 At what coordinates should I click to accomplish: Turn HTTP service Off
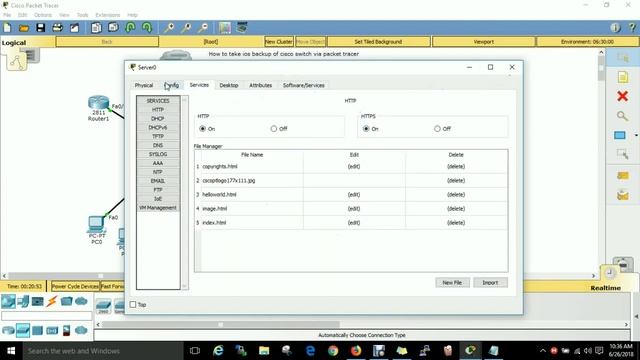274,129
